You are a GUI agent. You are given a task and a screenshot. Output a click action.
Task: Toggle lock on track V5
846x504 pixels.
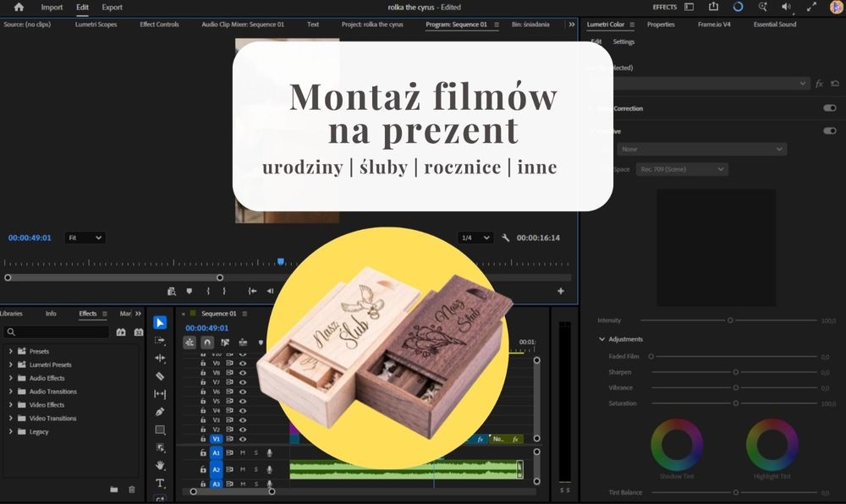[203, 401]
